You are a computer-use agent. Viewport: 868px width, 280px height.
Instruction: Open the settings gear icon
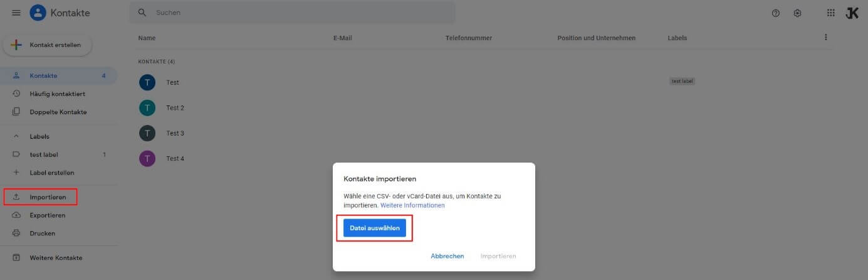click(797, 13)
